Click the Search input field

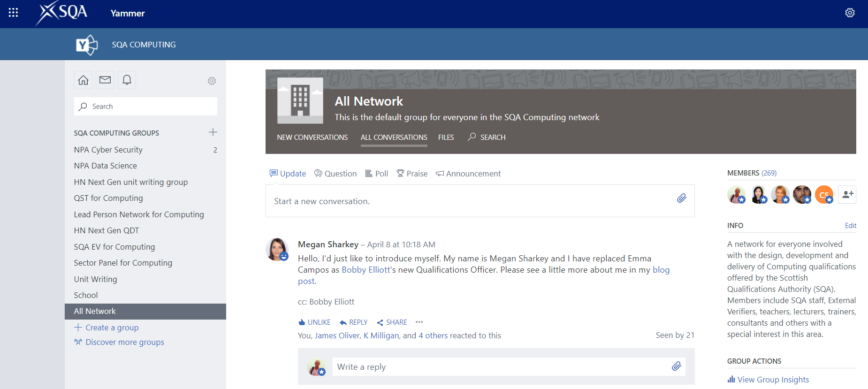[145, 107]
